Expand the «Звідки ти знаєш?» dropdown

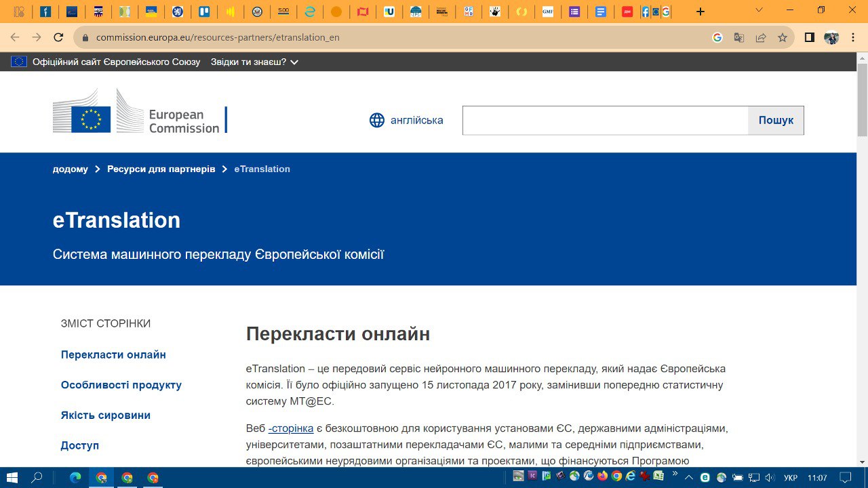[x=254, y=62]
